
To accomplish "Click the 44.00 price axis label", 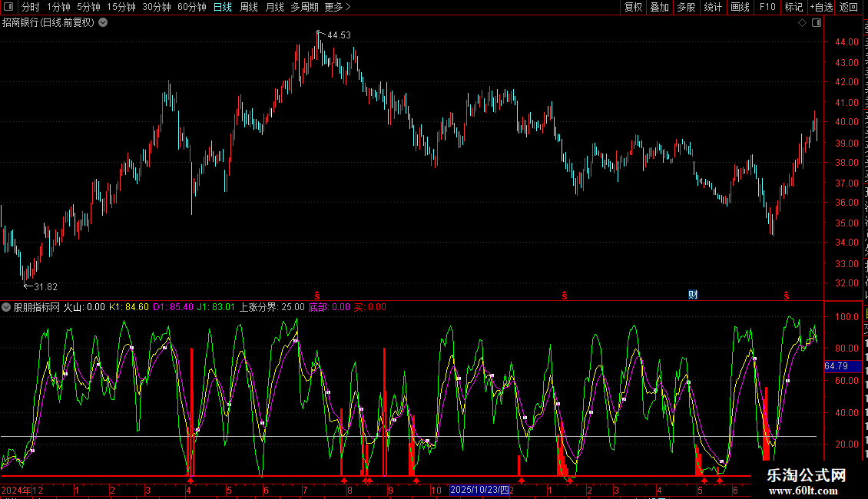I will [x=847, y=42].
